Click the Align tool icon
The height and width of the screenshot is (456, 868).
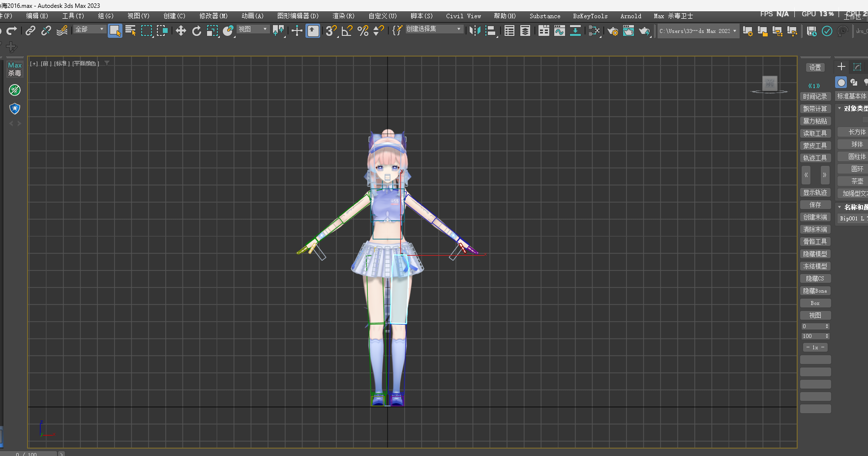pos(490,31)
